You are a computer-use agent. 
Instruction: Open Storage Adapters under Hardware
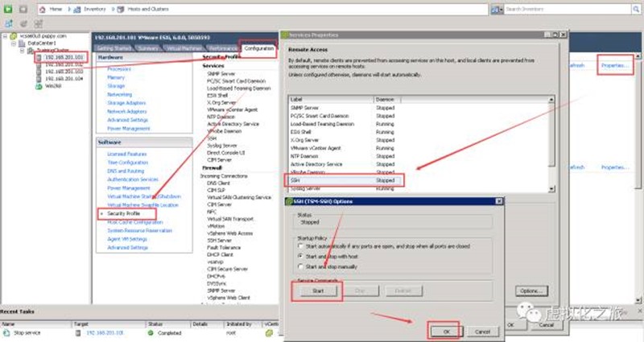(126, 103)
